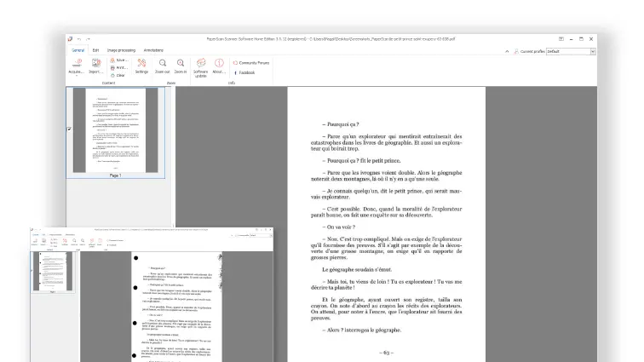Switch to the Edit tab in the main window
The width and height of the screenshot is (644, 362).
point(95,50)
